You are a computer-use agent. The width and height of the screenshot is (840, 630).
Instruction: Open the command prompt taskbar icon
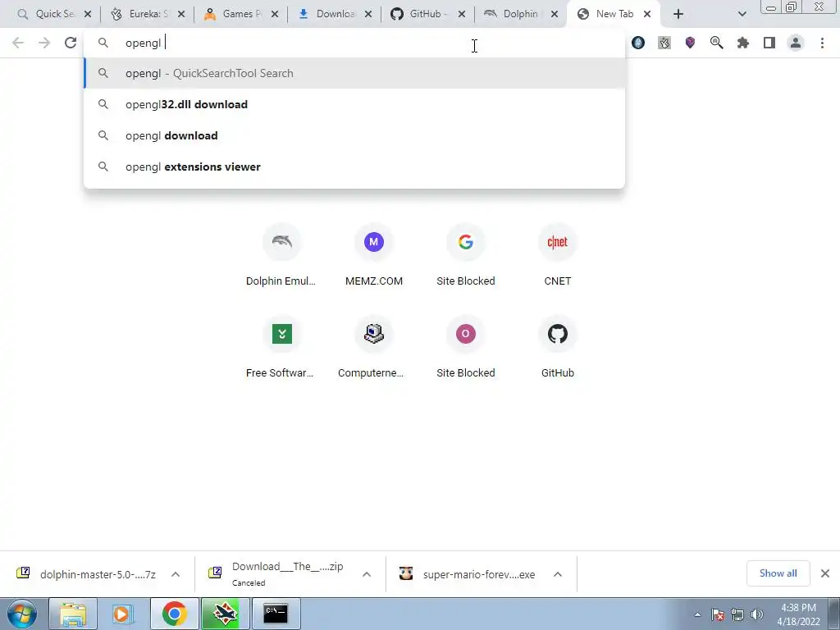click(x=276, y=614)
